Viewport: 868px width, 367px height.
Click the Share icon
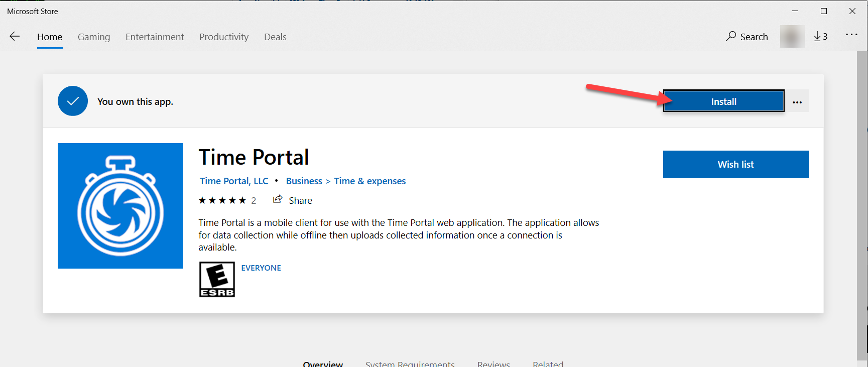click(x=278, y=200)
